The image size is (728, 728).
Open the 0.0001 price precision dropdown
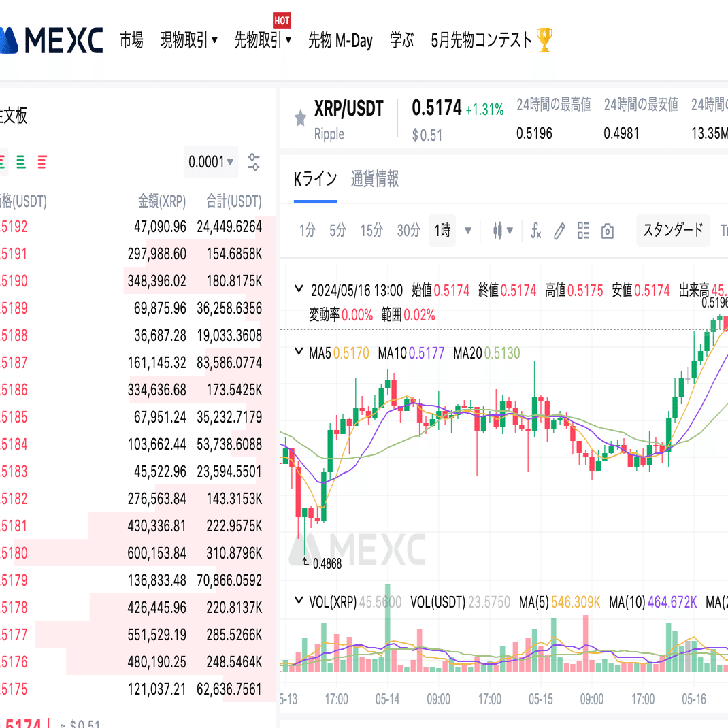[x=210, y=162]
